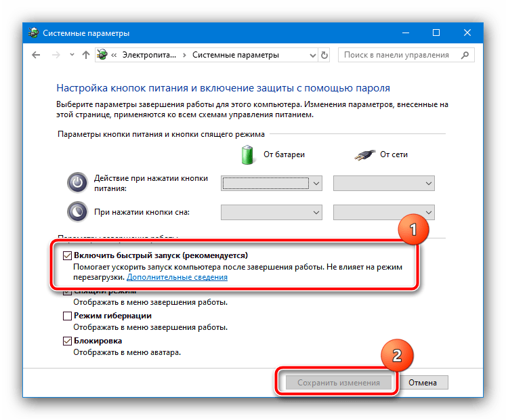Click the power button icon
Screen dimensions: 506x420
[77, 183]
